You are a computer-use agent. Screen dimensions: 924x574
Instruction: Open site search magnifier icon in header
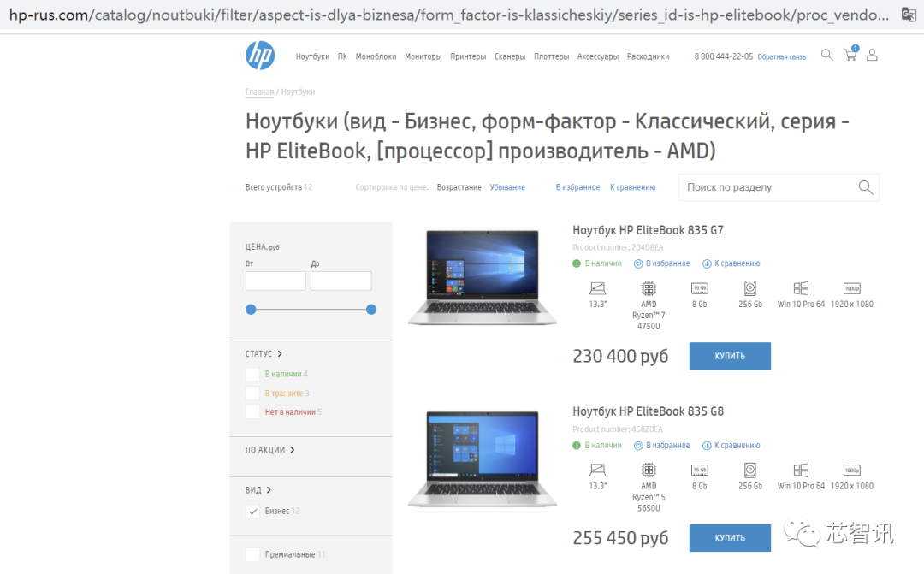pyautogui.click(x=827, y=55)
